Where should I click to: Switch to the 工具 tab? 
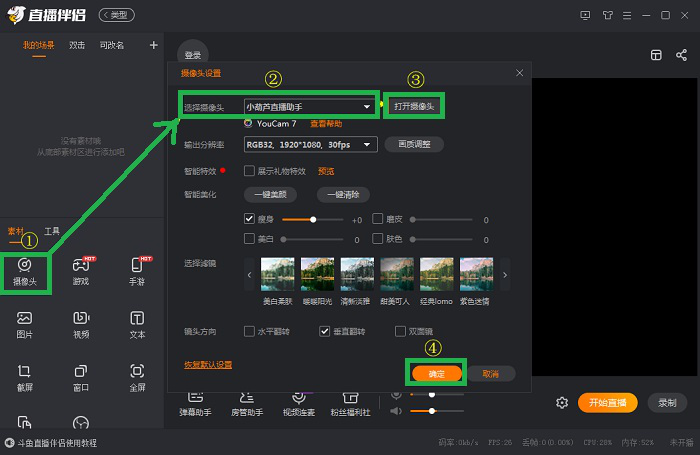[52, 230]
